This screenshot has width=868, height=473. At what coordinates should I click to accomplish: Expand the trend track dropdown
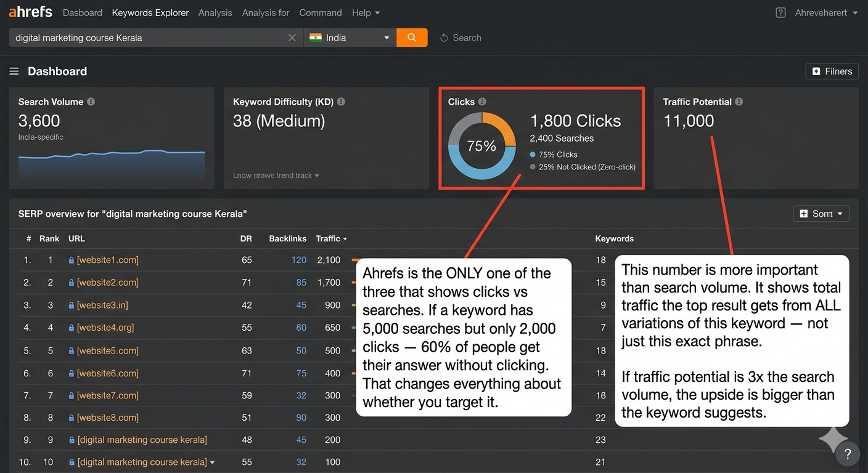(276, 176)
